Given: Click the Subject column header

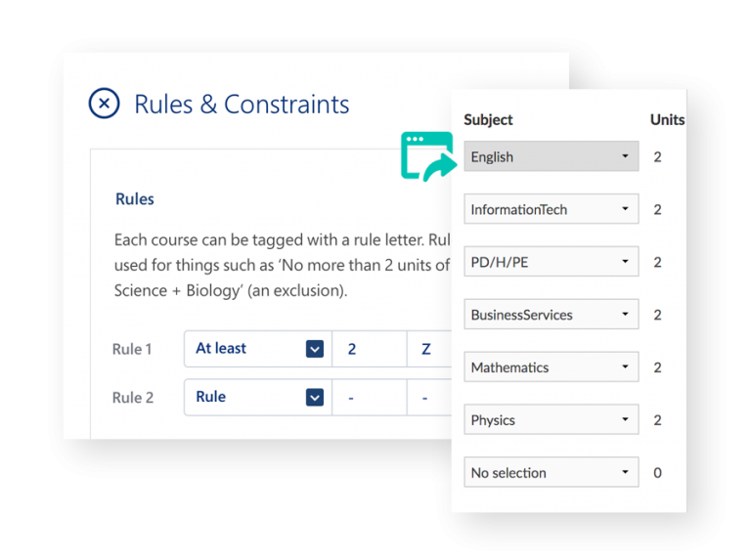Looking at the screenshot, I should pos(488,120).
